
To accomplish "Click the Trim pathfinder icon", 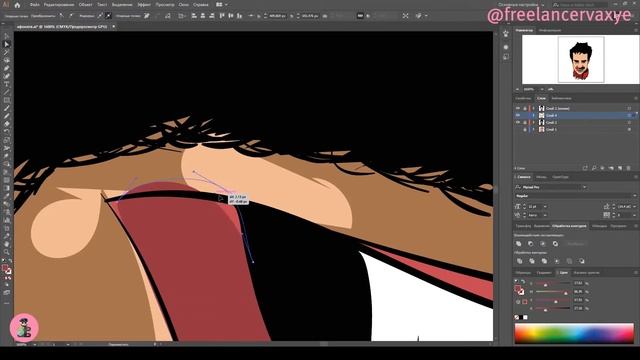I will coord(532,261).
